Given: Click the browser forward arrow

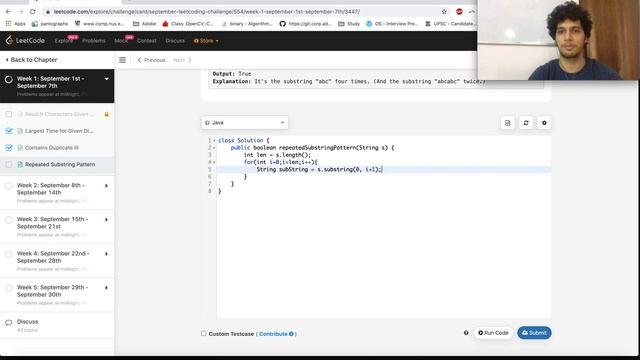Looking at the screenshot, I should click(x=20, y=12).
